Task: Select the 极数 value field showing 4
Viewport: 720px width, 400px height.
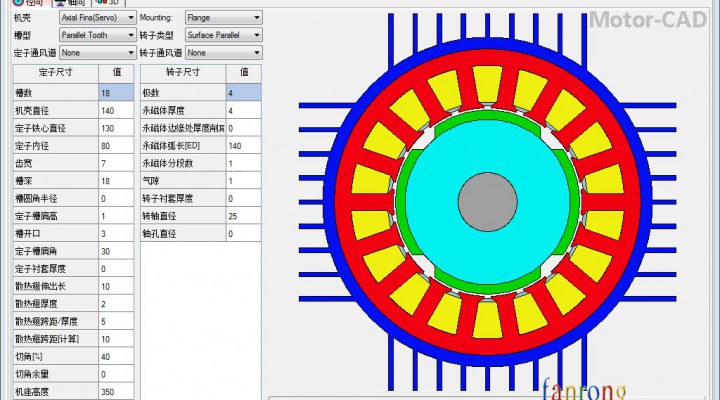Action: [x=244, y=93]
